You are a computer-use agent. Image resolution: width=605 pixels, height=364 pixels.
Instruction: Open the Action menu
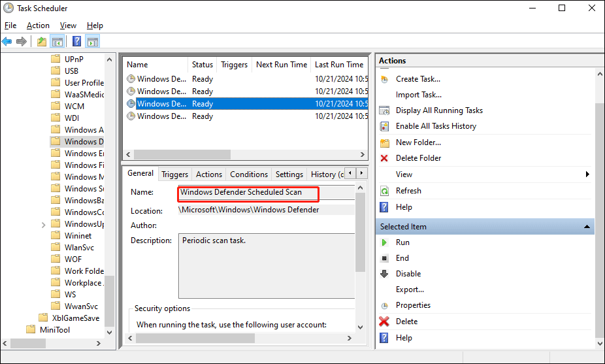[38, 25]
